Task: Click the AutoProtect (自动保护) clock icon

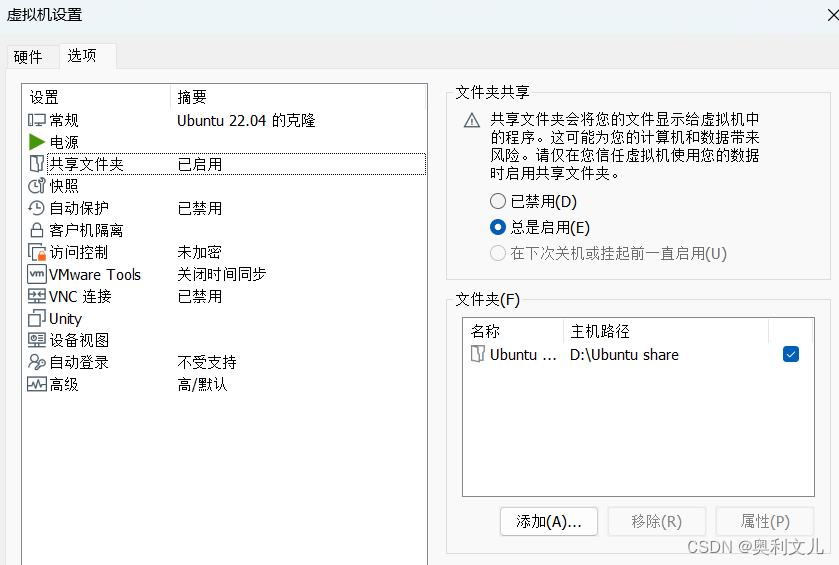Action: pyautogui.click(x=36, y=208)
